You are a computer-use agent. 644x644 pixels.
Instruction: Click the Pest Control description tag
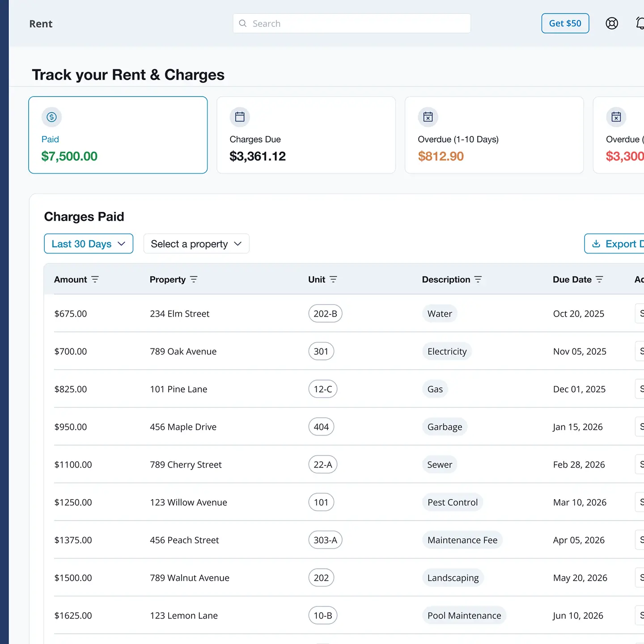(x=452, y=502)
